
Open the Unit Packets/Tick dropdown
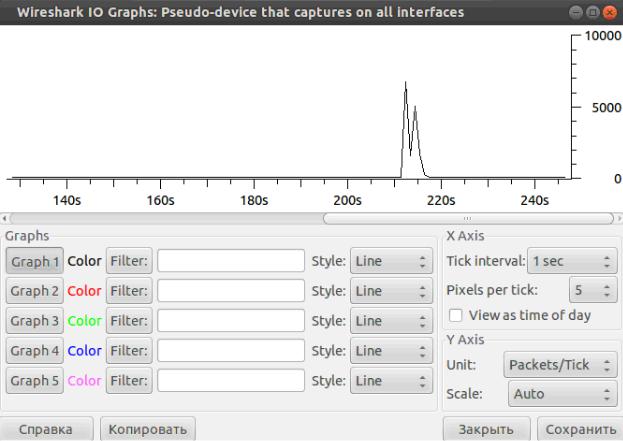[560, 365]
